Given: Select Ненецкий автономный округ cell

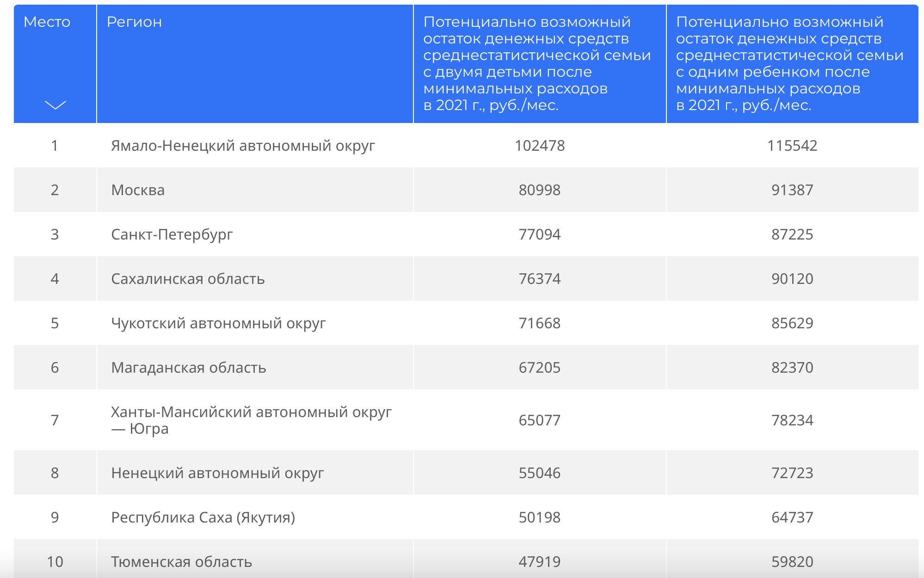Looking at the screenshot, I should [255, 473].
